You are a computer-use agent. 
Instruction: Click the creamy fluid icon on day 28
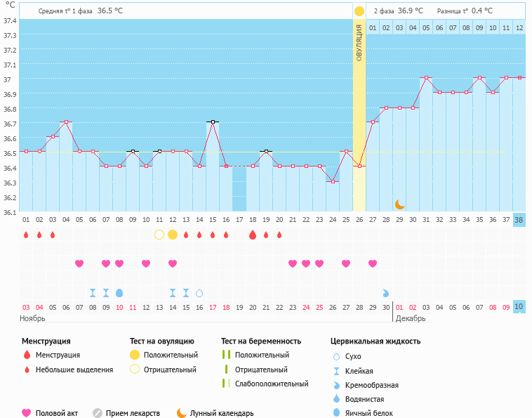point(386,292)
